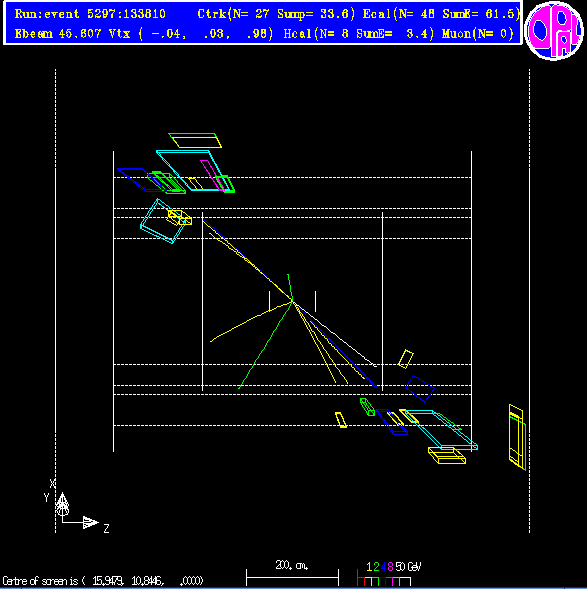
Task: Select the yellow curved track going left
Action: click(x=251, y=321)
